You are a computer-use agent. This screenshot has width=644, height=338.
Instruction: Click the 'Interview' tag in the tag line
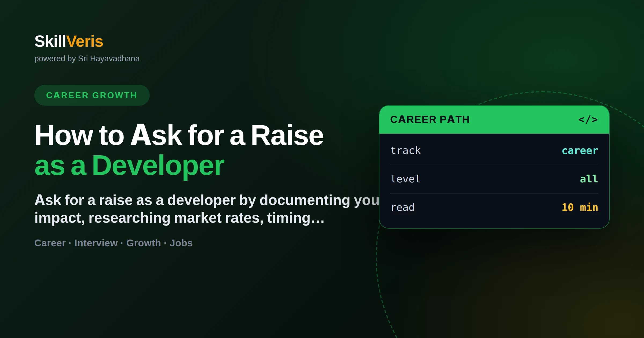pos(96,243)
